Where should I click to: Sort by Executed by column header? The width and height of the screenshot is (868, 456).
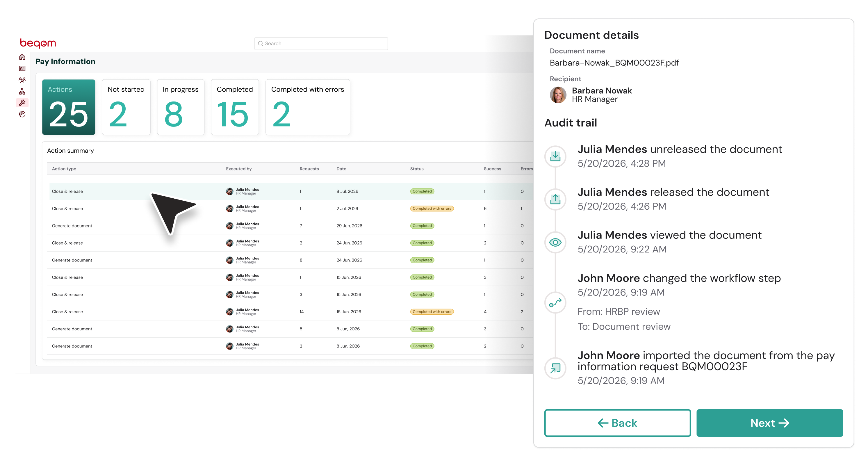coord(238,169)
